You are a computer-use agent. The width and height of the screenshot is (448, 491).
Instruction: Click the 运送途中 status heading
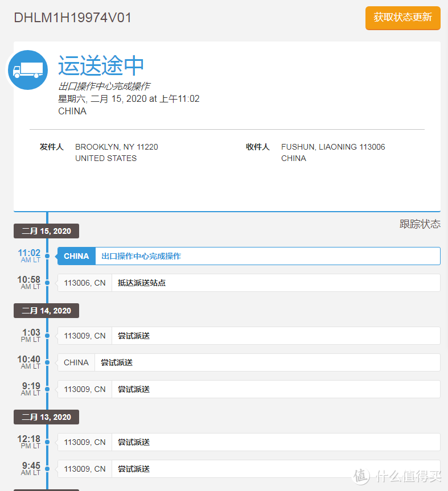101,66
